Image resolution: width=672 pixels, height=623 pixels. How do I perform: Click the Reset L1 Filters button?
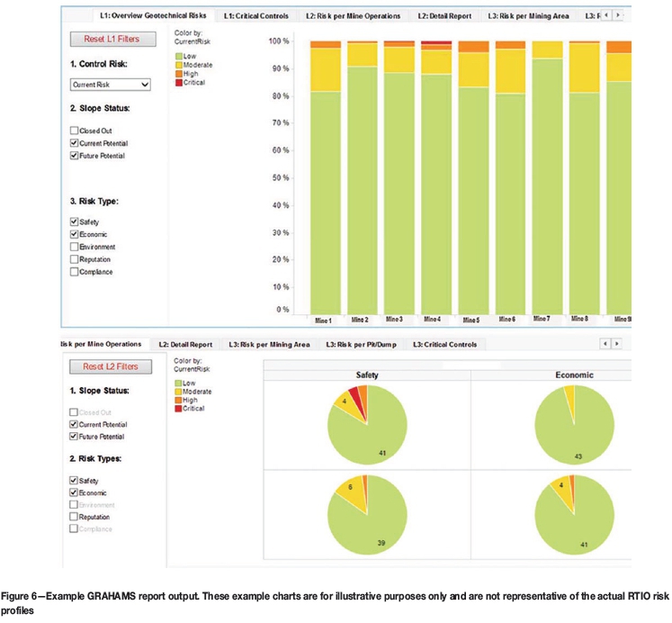coord(111,39)
